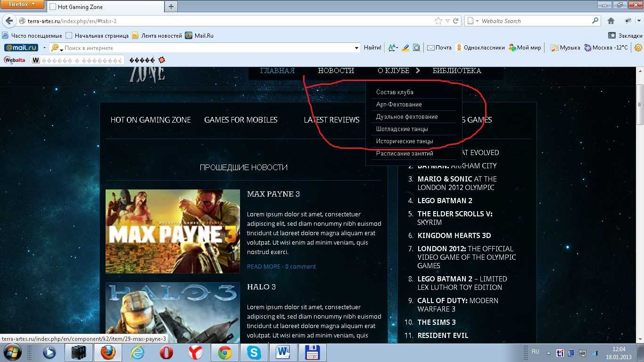
Task: Click the MAX PAYNE 3 article title
Action: pyautogui.click(x=273, y=194)
